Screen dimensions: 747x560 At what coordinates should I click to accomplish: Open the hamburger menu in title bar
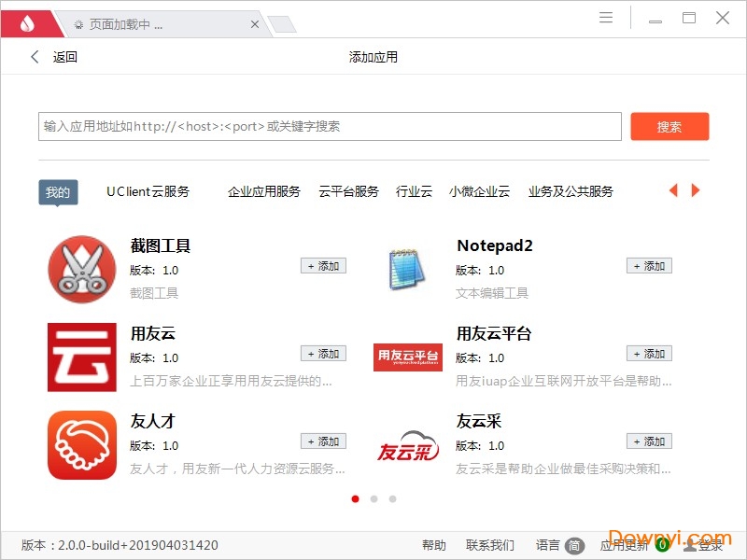click(x=606, y=18)
